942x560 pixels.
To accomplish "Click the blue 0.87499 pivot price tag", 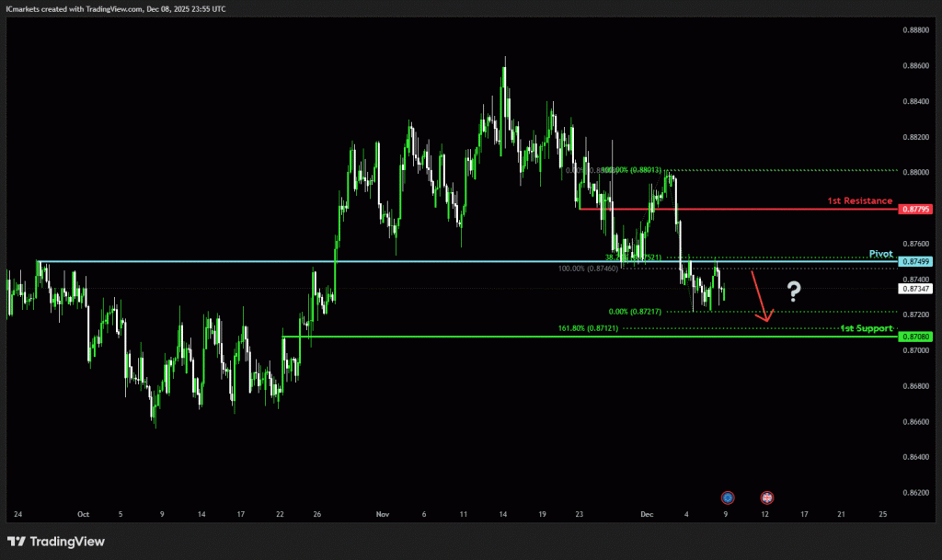I will click(916, 262).
